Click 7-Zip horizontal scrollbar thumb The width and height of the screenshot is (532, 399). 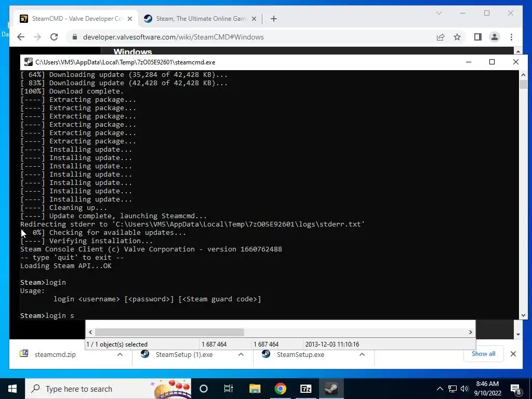169,332
